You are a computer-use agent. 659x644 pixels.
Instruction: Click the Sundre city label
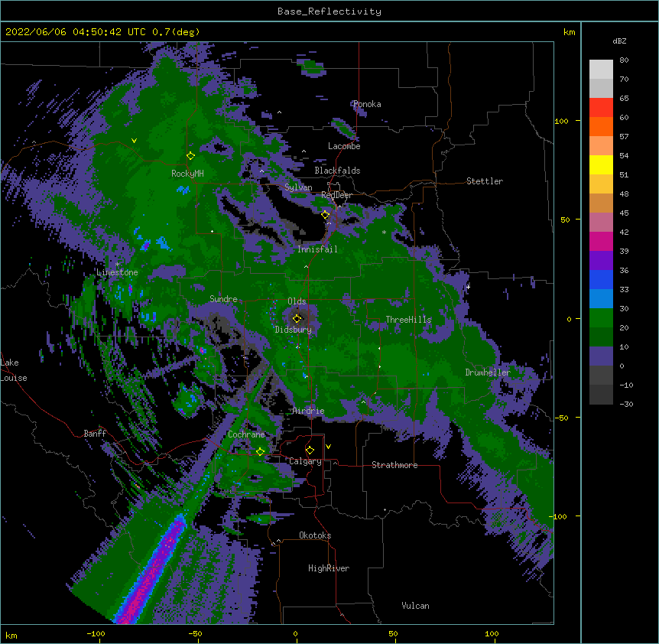pyautogui.click(x=223, y=299)
